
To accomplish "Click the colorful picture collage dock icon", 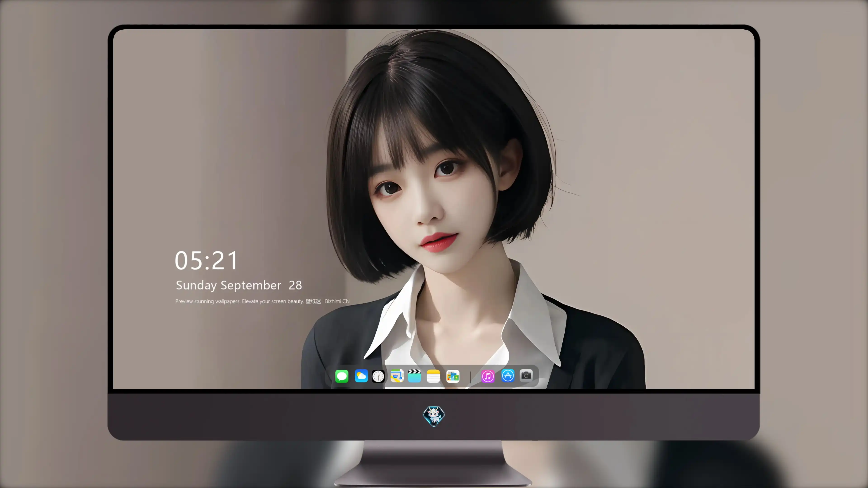I will 453,376.
